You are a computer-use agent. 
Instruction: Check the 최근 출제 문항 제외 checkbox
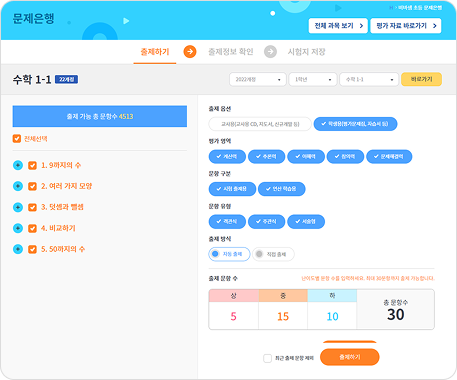tap(267, 358)
